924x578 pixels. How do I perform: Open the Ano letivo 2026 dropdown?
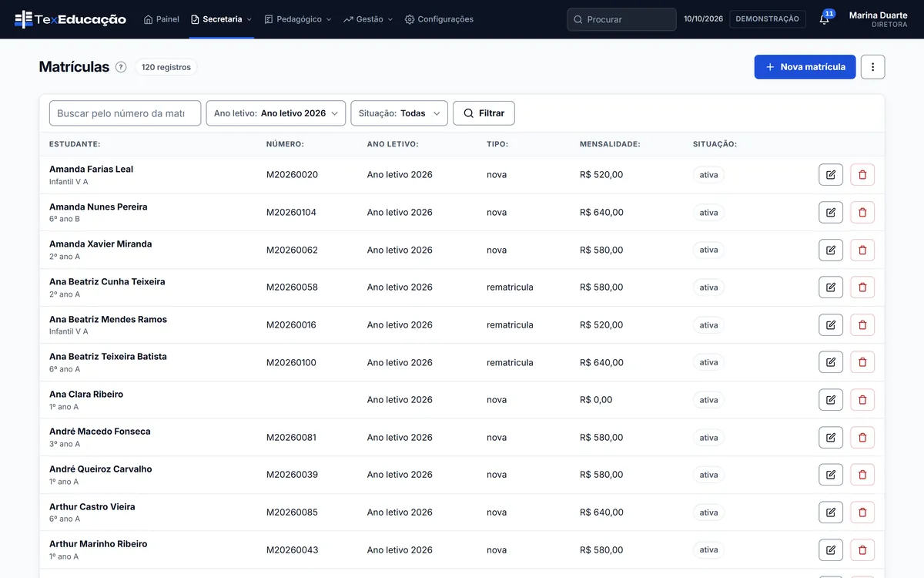click(x=276, y=113)
